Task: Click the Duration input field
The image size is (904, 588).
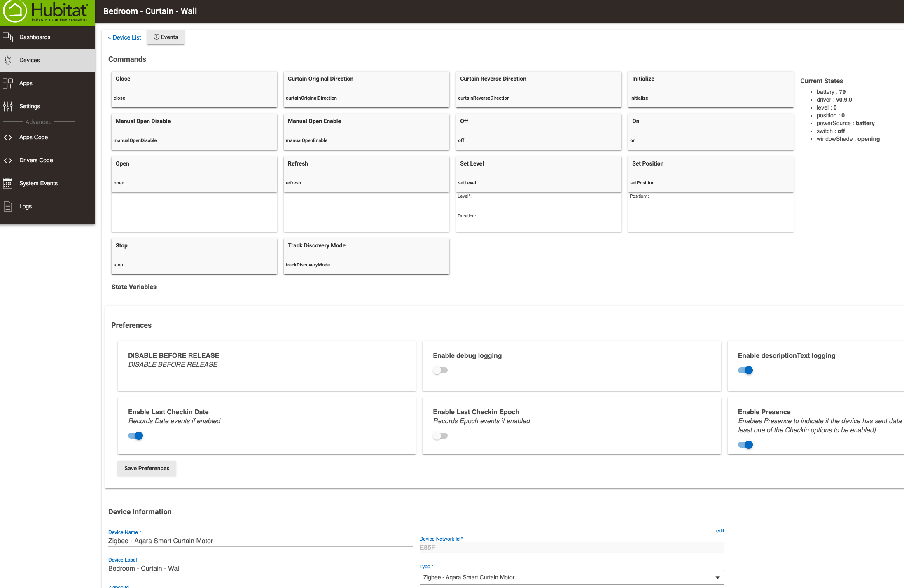Action: pyautogui.click(x=532, y=225)
